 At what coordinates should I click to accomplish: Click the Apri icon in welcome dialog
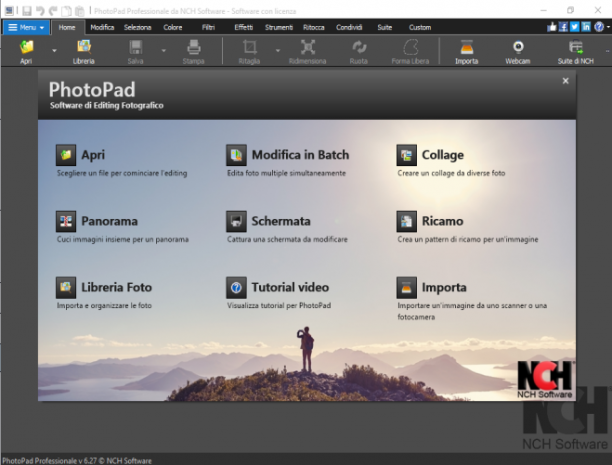66,155
